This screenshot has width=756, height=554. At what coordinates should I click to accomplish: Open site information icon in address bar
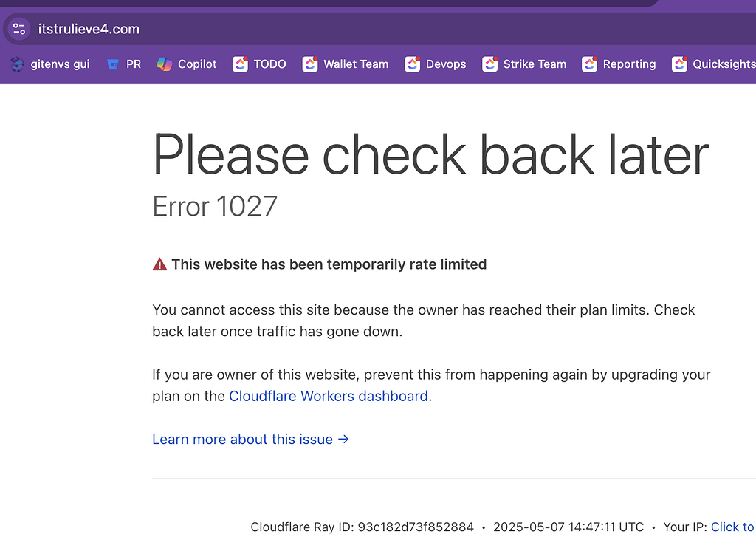(x=19, y=29)
